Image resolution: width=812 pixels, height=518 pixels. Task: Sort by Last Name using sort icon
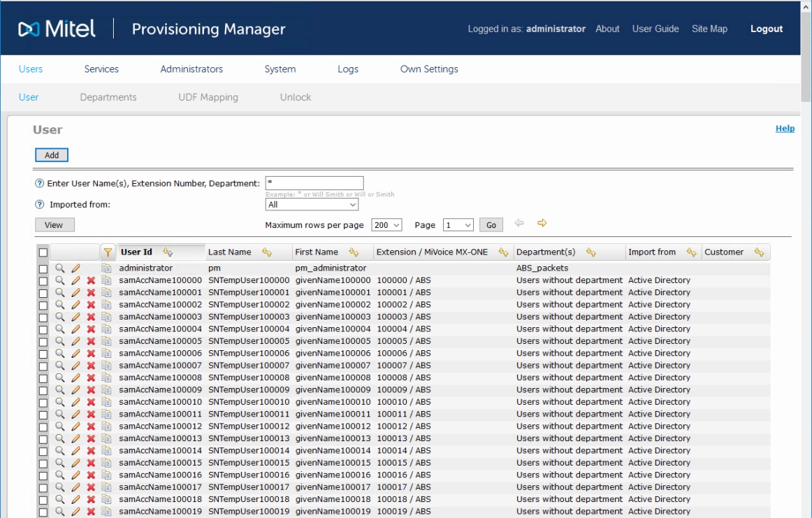[267, 252]
